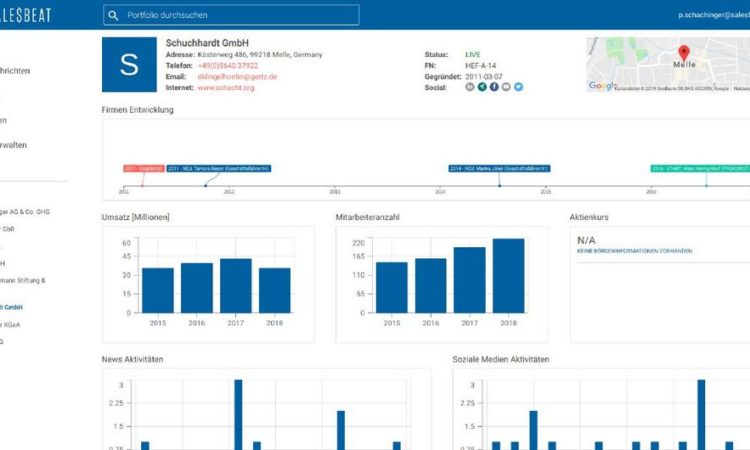Open the p.schachinger account menu
The width and height of the screenshot is (750, 450).
(x=714, y=15)
